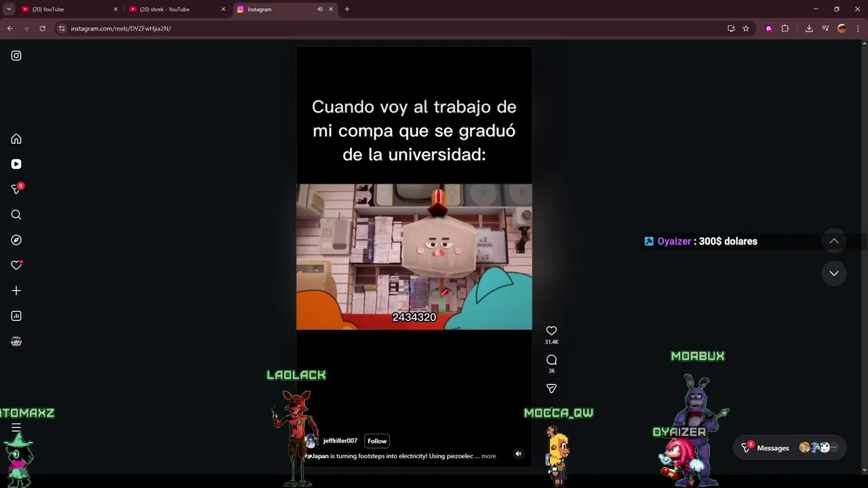Click the reel video thumbnail
The width and height of the screenshot is (868, 488).
point(414,257)
